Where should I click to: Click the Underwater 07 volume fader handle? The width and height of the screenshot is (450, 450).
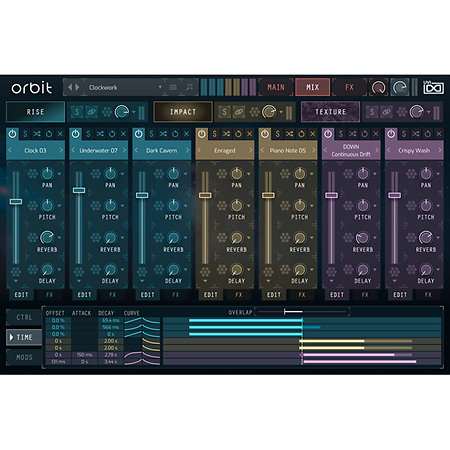pos(79,190)
